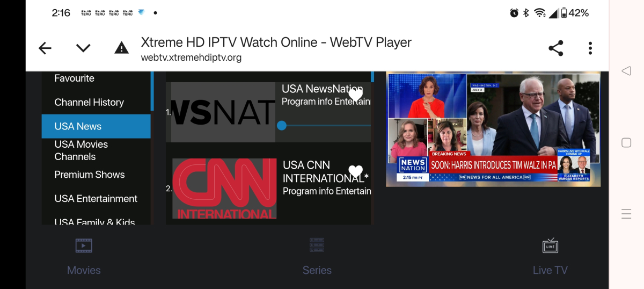
Task: Open Movies section icon
Action: coord(84,245)
